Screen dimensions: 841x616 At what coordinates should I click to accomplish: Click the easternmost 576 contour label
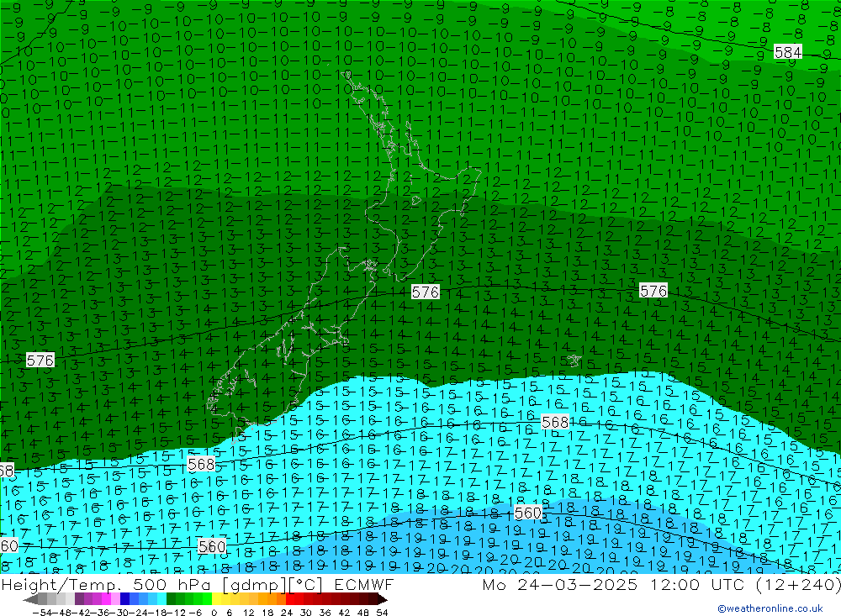pos(653,291)
